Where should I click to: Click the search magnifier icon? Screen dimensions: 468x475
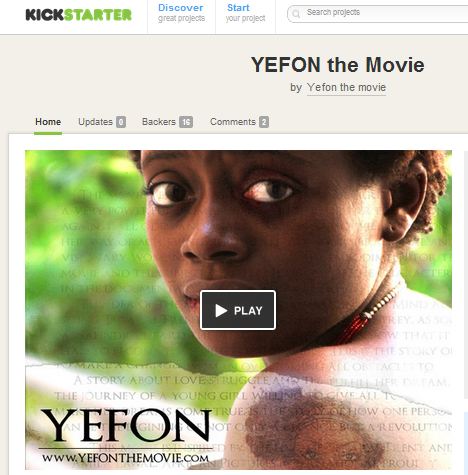point(296,14)
